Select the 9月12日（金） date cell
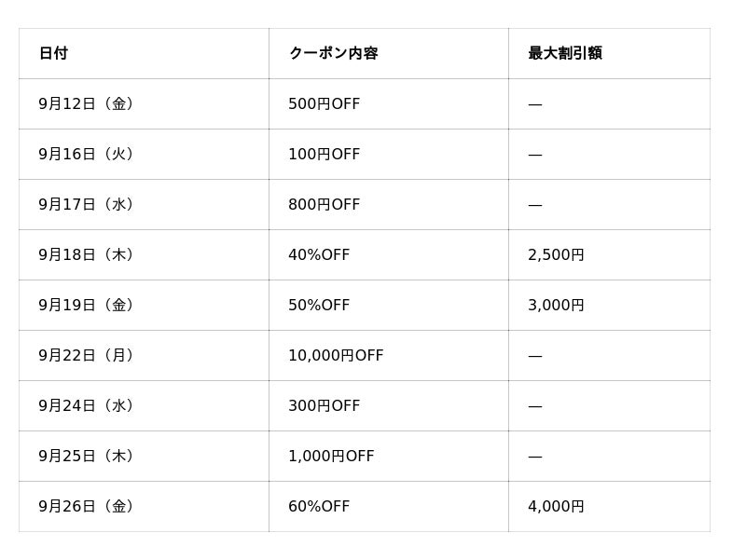The image size is (746, 560). click(86, 103)
